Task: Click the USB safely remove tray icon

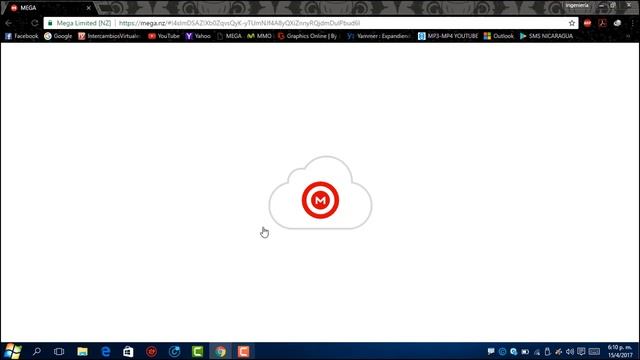Action: click(548, 351)
